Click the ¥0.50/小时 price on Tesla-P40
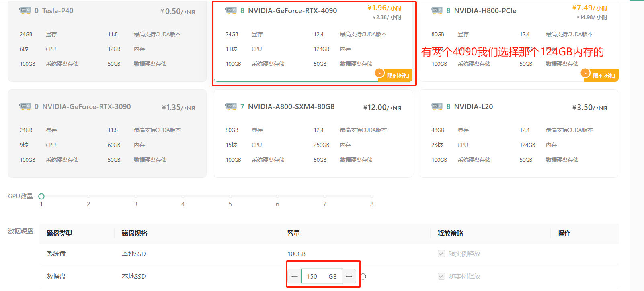Screen dimensions: 644x291 (178, 12)
